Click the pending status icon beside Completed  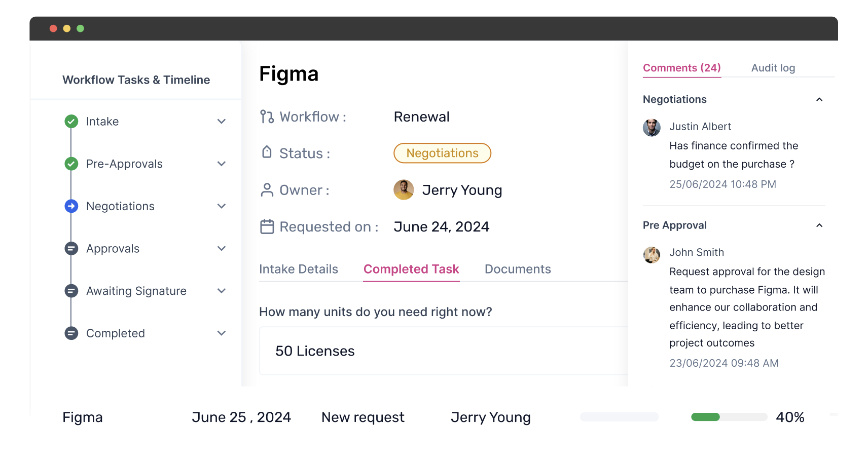click(71, 333)
